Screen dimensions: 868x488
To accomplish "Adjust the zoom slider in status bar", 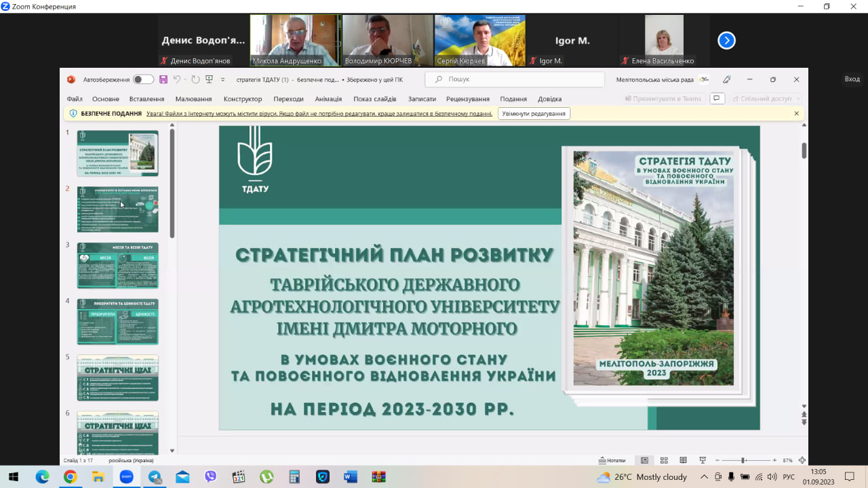I will click(x=743, y=460).
